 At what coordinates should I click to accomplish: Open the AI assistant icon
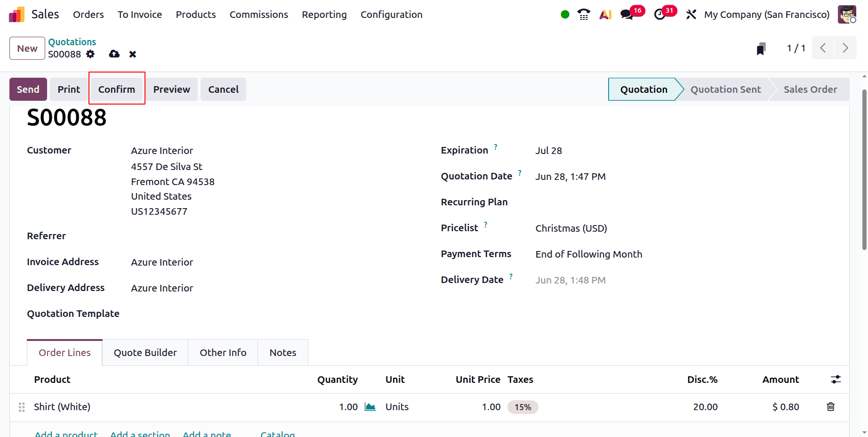pyautogui.click(x=605, y=15)
